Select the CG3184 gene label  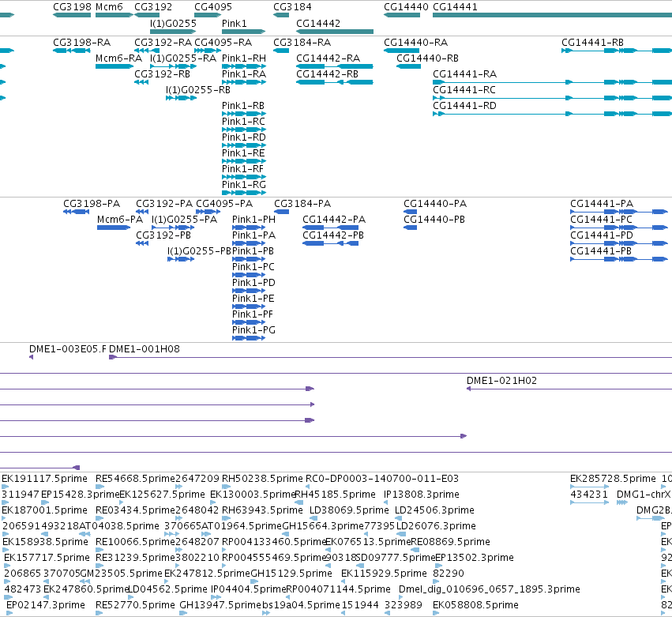coord(292,7)
